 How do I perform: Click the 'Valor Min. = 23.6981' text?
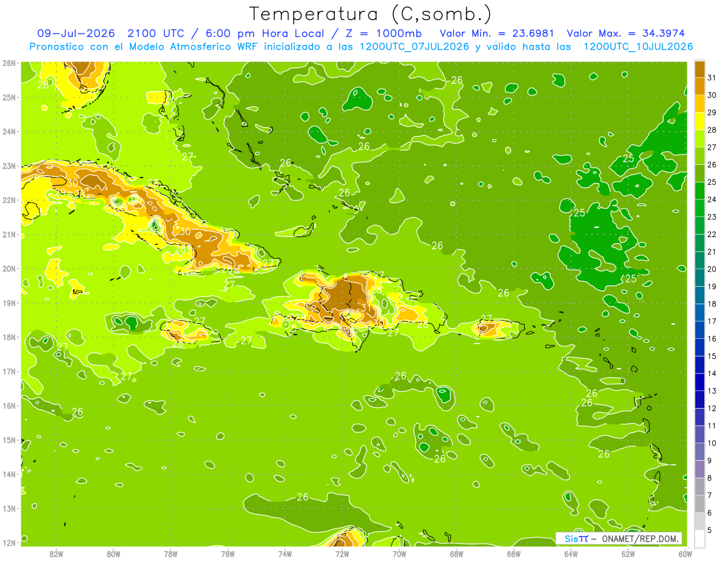click(497, 33)
